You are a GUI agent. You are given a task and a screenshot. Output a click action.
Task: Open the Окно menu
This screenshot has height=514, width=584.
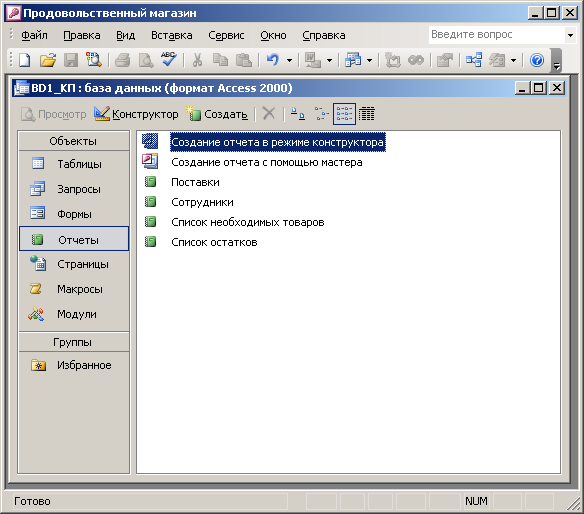(273, 35)
